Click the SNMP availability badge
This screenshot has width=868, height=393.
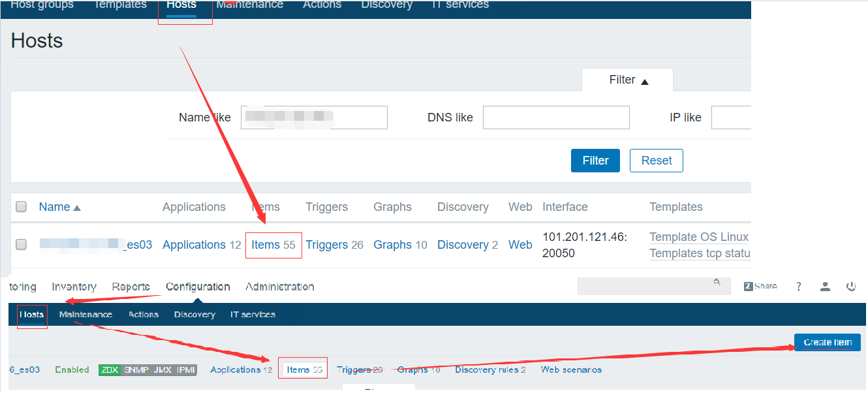(135, 369)
